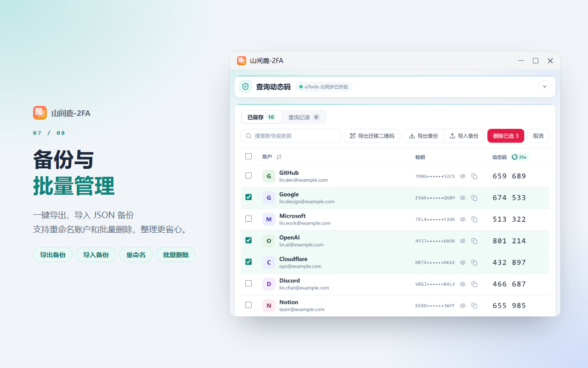The height and width of the screenshot is (368, 588).
Task: Uncheck the OpenAI row checkbox
Action: pyautogui.click(x=249, y=240)
